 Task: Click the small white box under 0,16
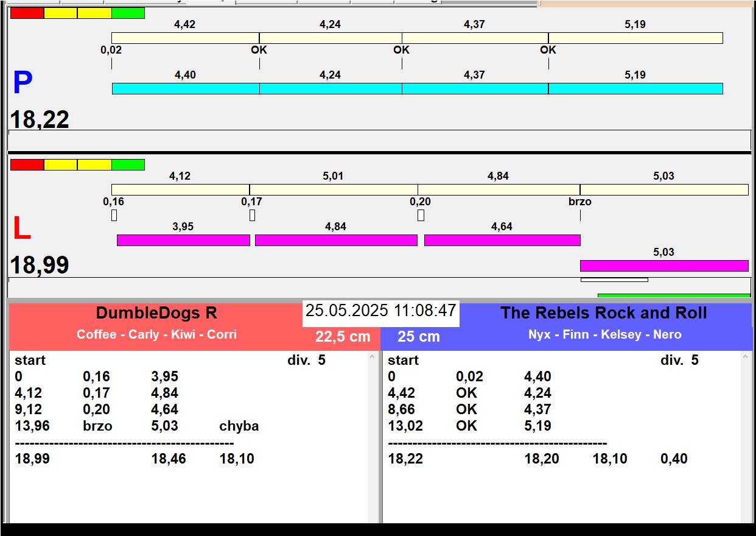tap(114, 215)
